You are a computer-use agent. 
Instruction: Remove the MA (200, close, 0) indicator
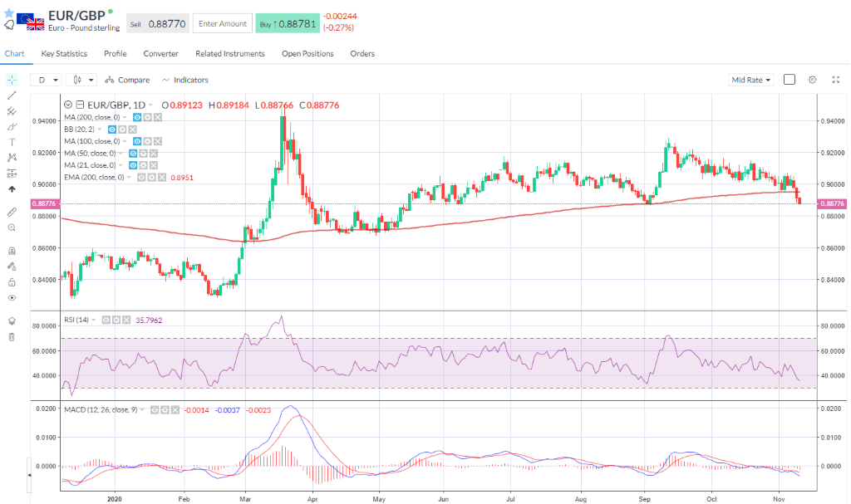click(157, 117)
